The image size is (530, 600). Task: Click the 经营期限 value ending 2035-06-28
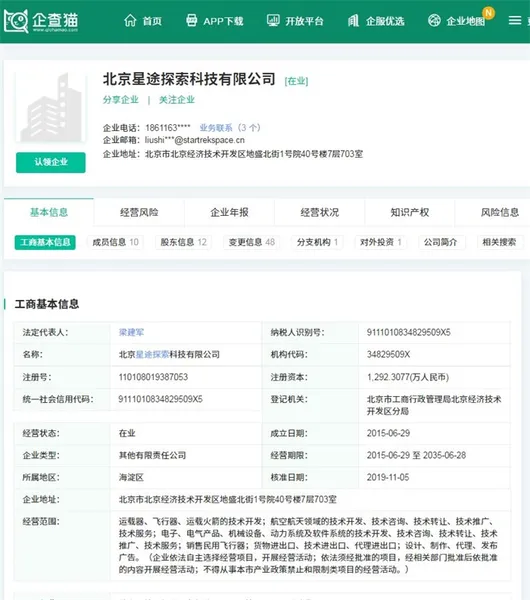point(416,455)
